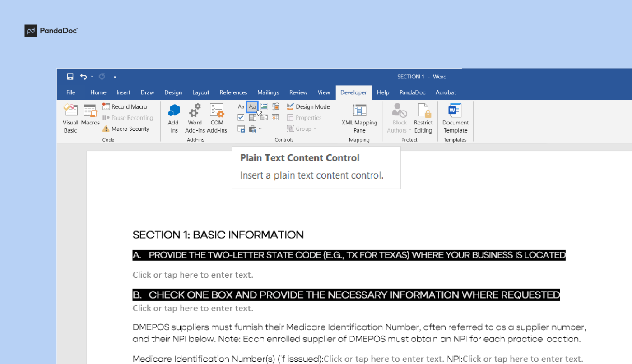This screenshot has height=364, width=632.
Task: Insert Picture Content Control
Action: 264,107
